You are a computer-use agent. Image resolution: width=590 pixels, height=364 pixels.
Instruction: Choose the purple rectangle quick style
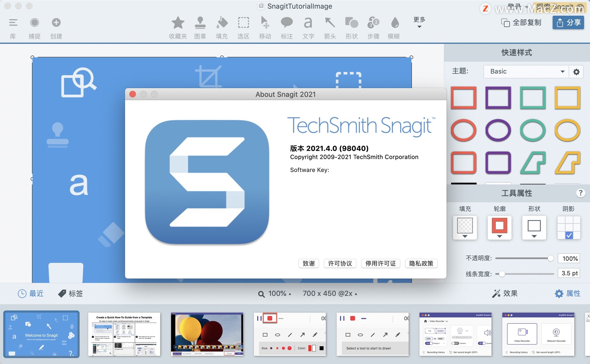pos(498,98)
